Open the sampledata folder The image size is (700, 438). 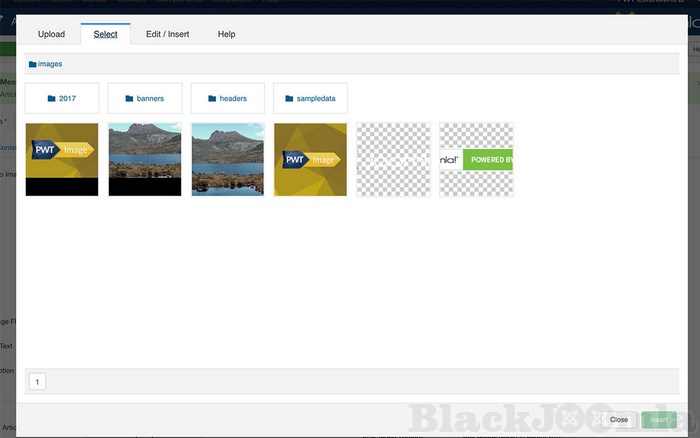click(310, 98)
